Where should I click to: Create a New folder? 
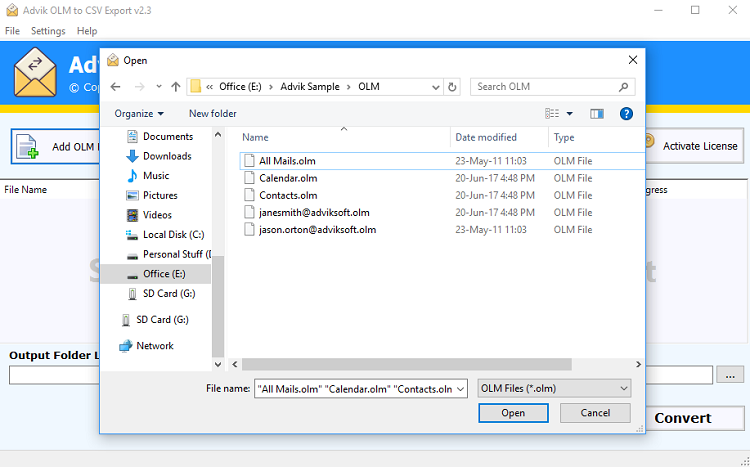pyautogui.click(x=212, y=113)
